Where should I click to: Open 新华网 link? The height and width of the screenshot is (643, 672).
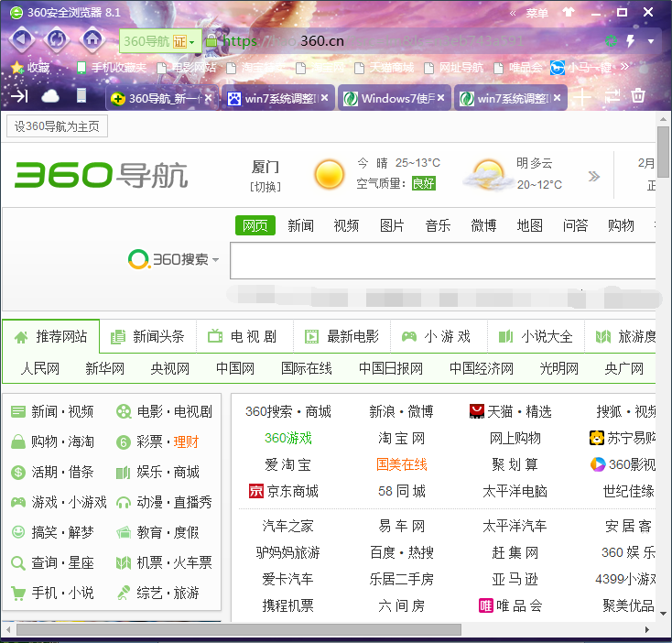tap(104, 368)
